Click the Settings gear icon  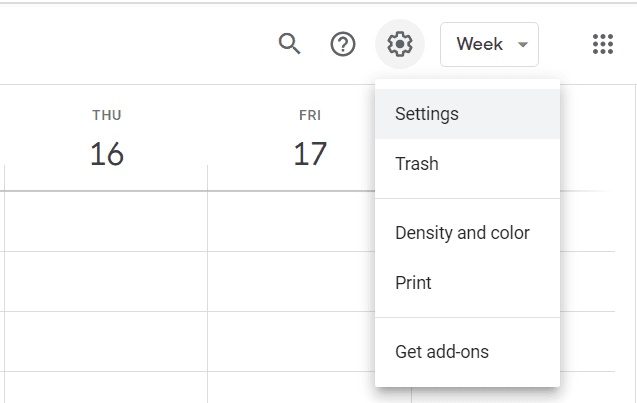click(x=400, y=44)
